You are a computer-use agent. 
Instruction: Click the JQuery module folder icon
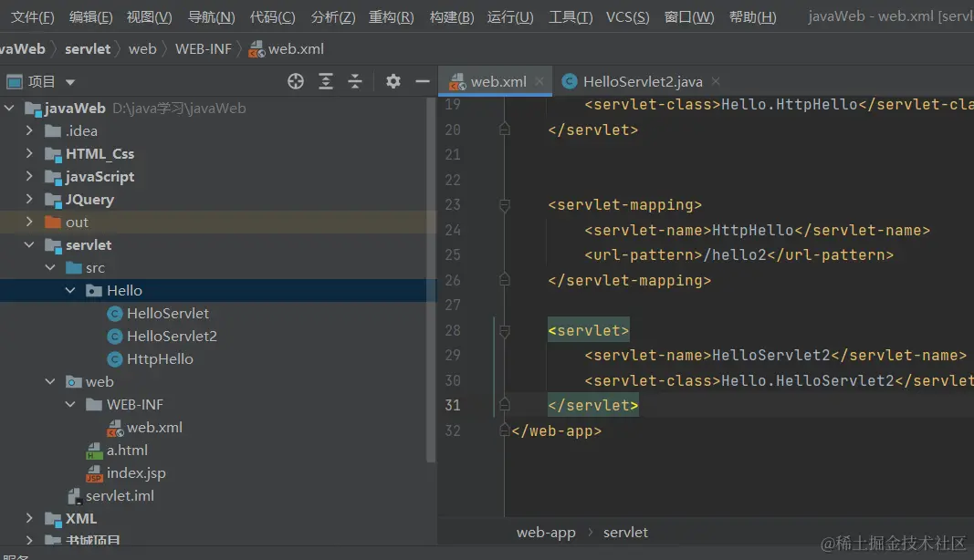coord(54,200)
